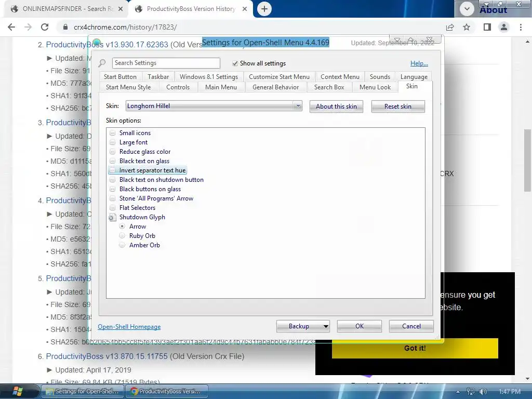Screen dimensions: 532x399
Task: Expand Updated April 17, 2019 details
Action: pos(49,370)
